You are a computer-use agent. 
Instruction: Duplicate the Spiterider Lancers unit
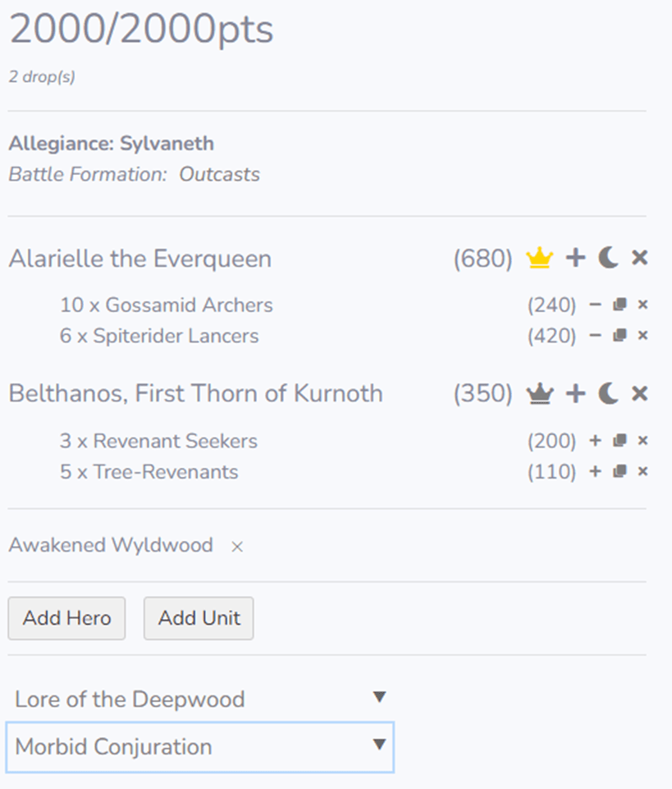[x=620, y=336]
